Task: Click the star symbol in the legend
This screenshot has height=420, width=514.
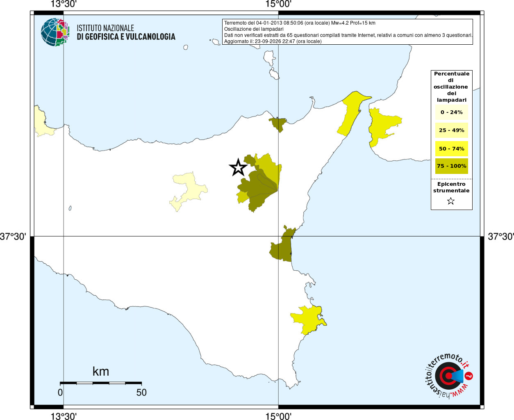Action: (451, 201)
